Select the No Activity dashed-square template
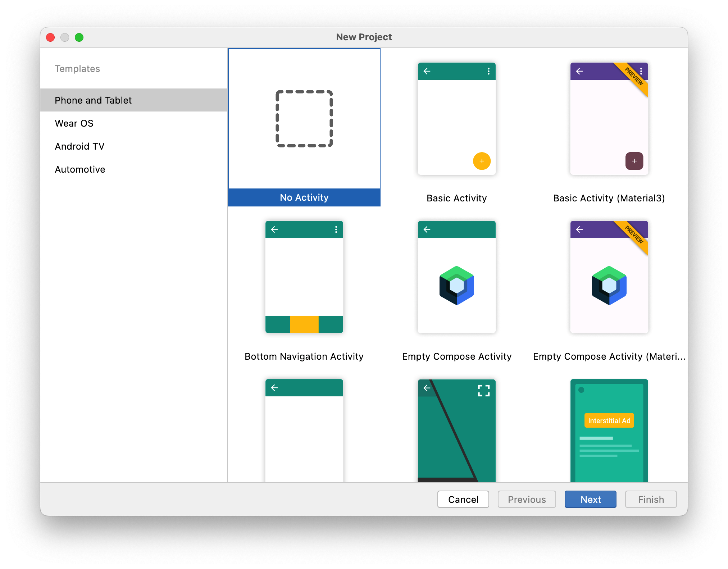This screenshot has width=728, height=569. pyautogui.click(x=304, y=119)
